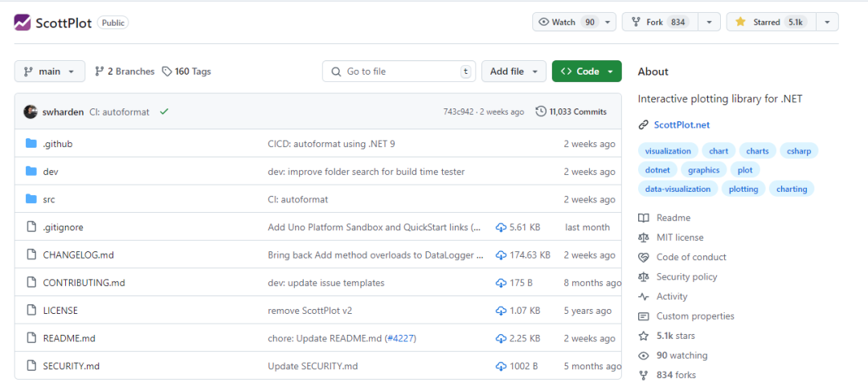Click the Activity pulse icon
This screenshot has width=868, height=387.
click(x=643, y=296)
